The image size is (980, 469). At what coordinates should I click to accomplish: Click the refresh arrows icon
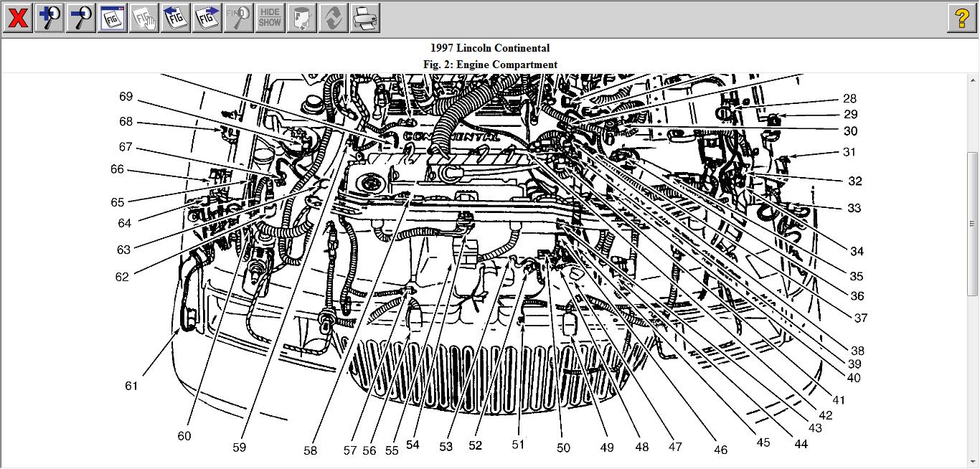[x=333, y=18]
